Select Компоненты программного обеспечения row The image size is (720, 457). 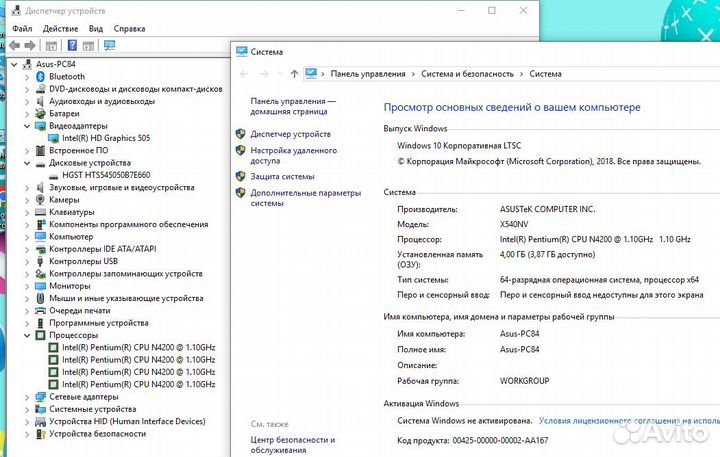click(x=129, y=224)
